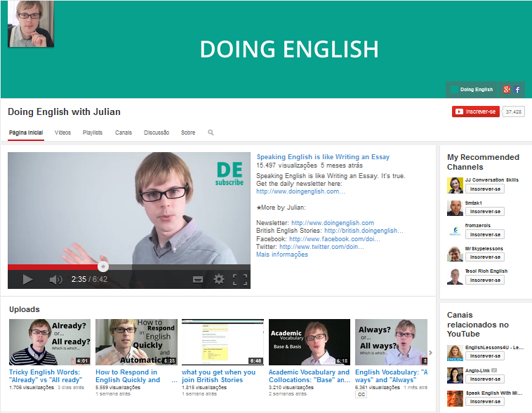Viewport: 532px width, 413px height.
Task: Subscribe to Tesol Rich English channel
Action: click(485, 280)
